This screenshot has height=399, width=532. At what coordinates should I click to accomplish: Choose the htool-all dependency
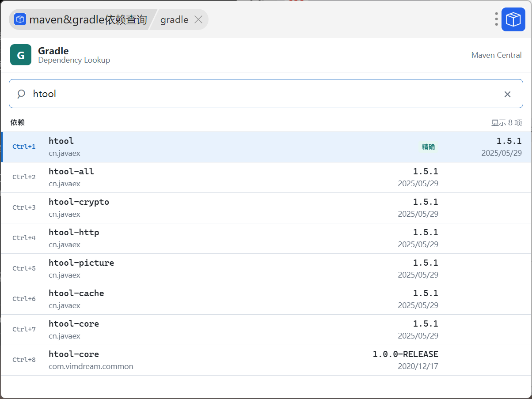(266, 177)
